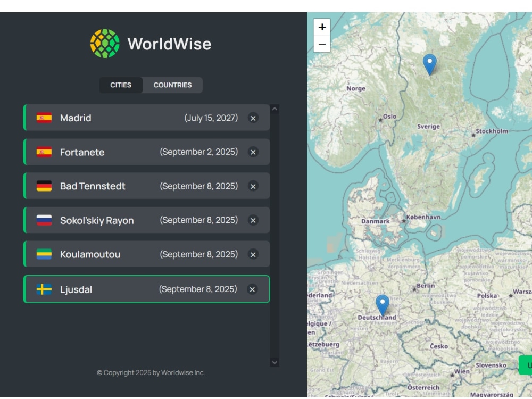Remove Sokol'skiy Rayon via X button
Viewport: 532px width, 399px height.
coord(253,220)
